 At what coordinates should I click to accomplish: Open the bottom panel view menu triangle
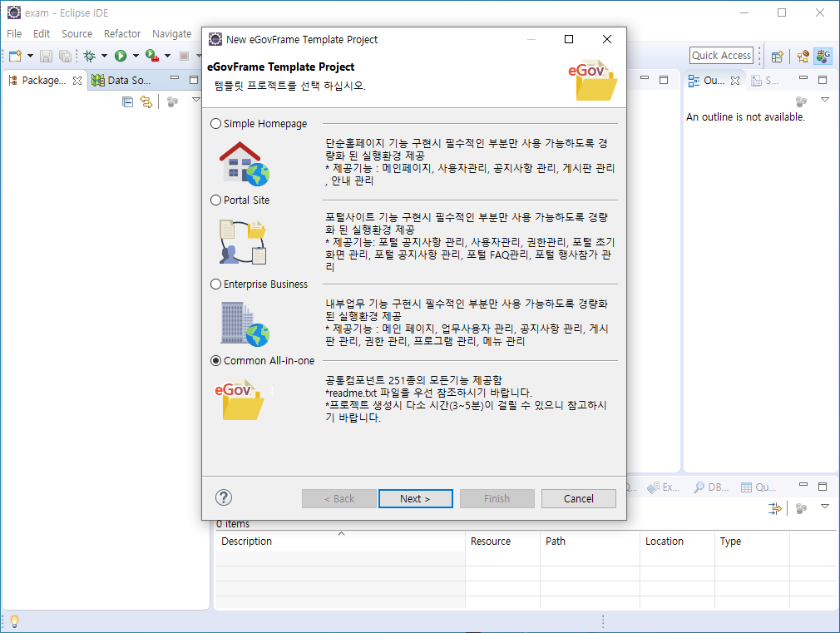tap(825, 507)
